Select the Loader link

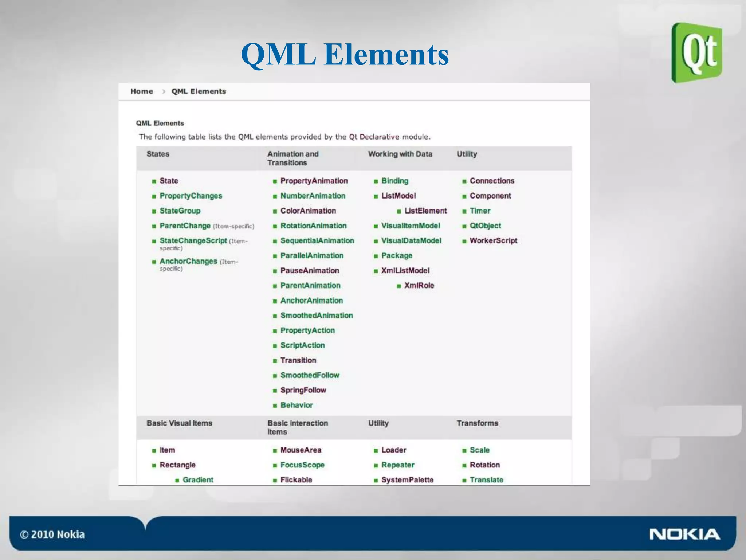pyautogui.click(x=394, y=450)
